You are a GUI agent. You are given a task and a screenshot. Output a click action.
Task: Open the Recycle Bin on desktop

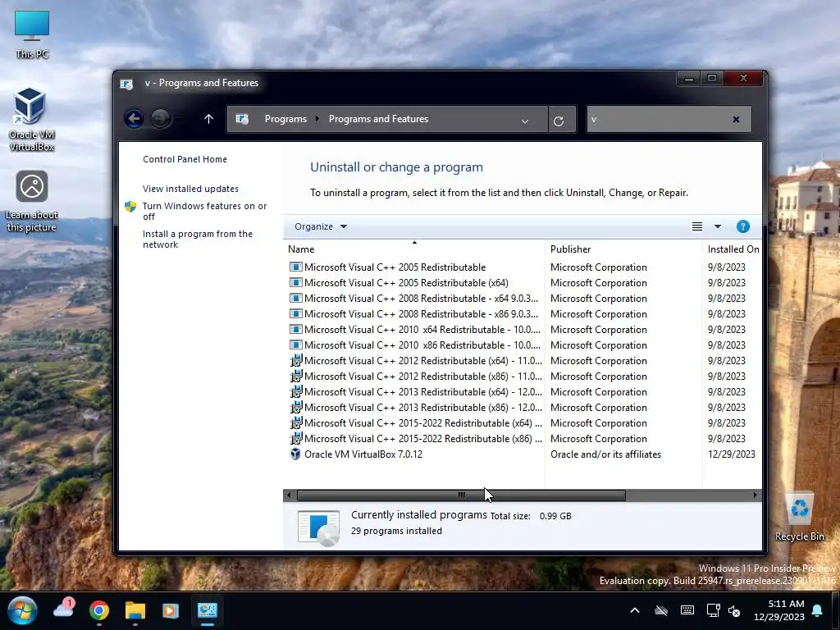tap(799, 517)
